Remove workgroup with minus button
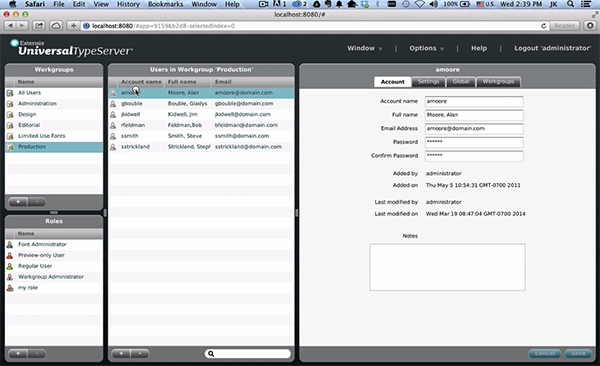The width and height of the screenshot is (600, 366). 37,202
